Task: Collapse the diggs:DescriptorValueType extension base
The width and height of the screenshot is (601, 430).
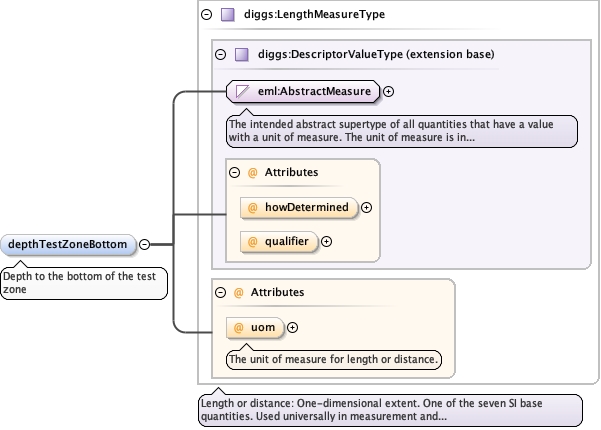Action: coord(221,54)
